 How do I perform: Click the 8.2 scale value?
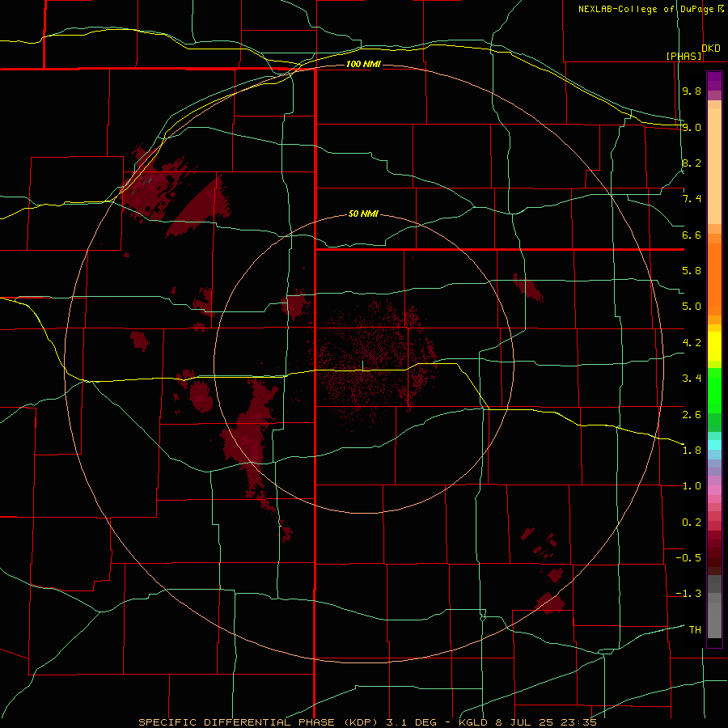692,163
